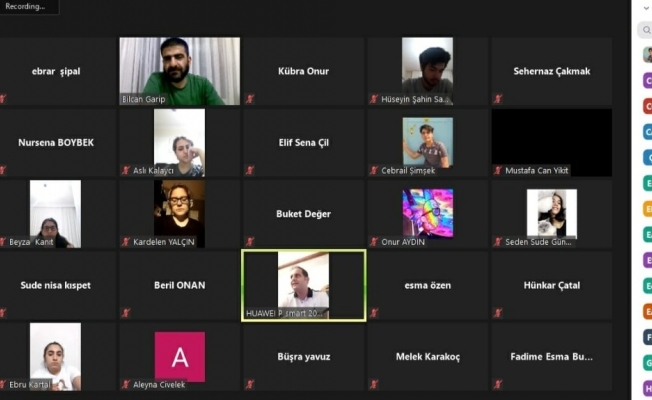Screen dimensions: 652x400
Task: Click the muted mic icon on Sehernaz Çakmak's tile
Action: [497, 99]
